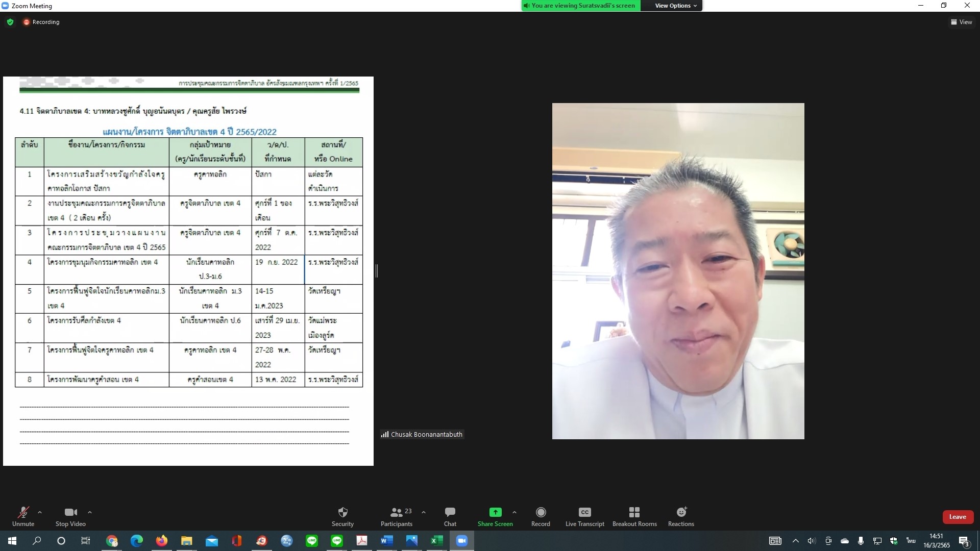Screen dimensions: 980x551
Task: Open the notification center
Action: [x=964, y=541]
